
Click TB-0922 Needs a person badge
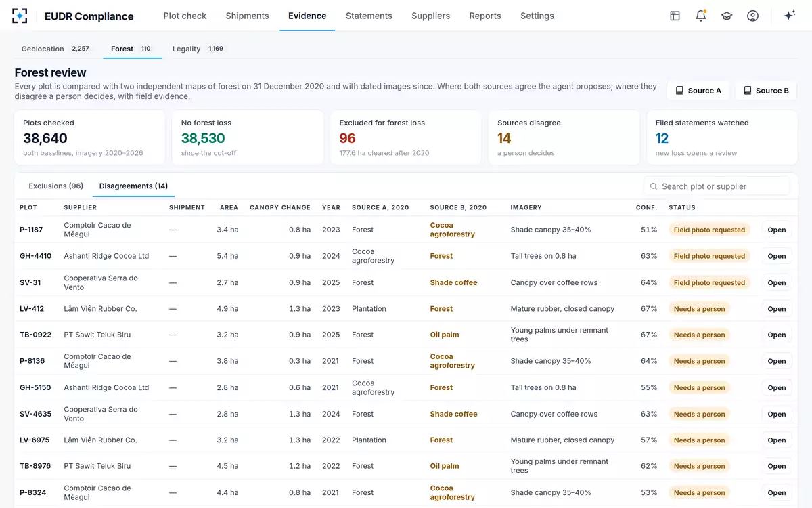pyautogui.click(x=699, y=335)
